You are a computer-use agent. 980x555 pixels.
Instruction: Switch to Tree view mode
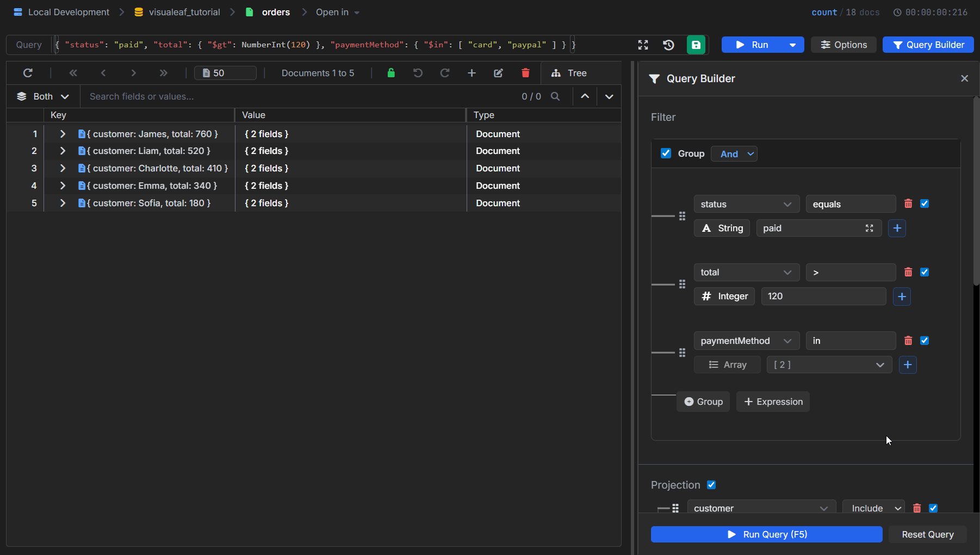(x=569, y=73)
